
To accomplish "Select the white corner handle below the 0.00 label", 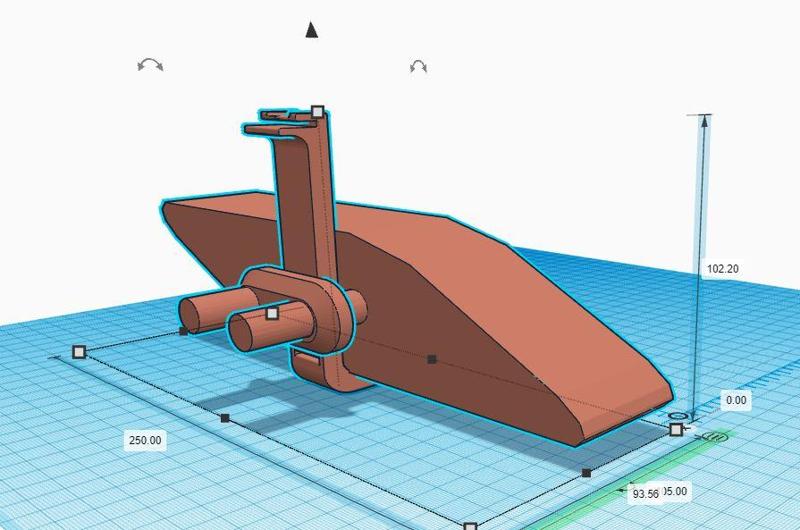I will (676, 430).
